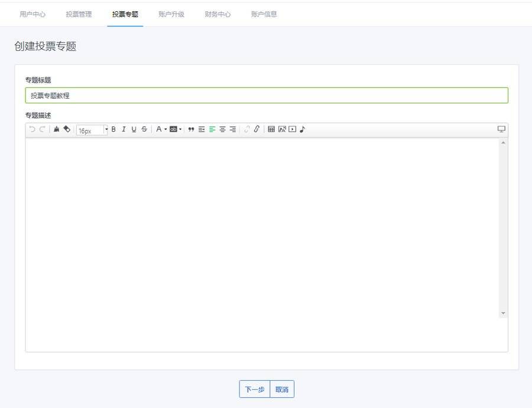
Task: Clear formatting with eraser icon
Action: coord(67,129)
